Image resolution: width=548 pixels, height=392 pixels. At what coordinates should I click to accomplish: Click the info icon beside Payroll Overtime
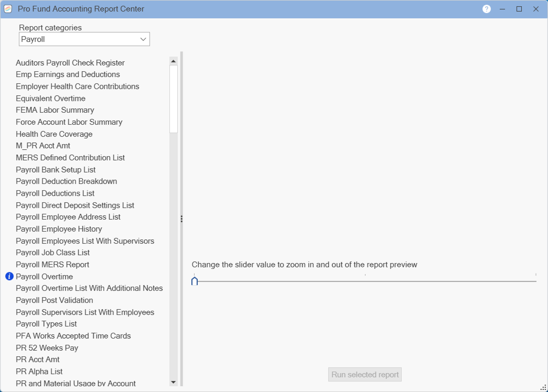(x=9, y=276)
